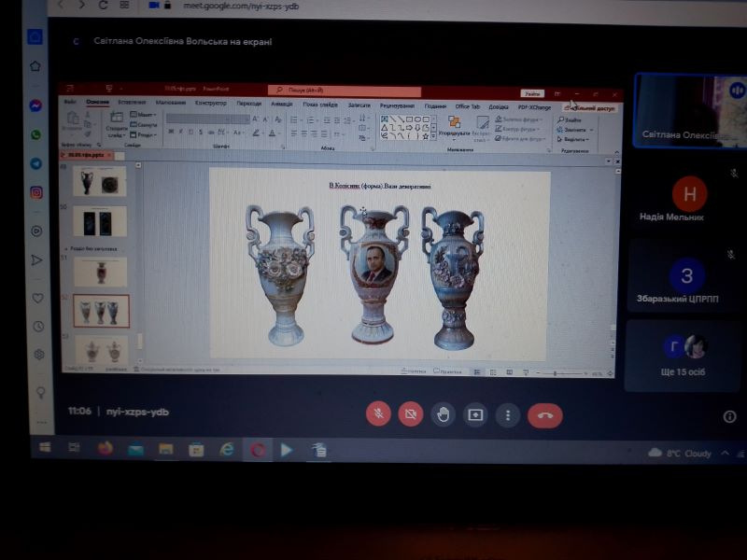Screen dimensions: 747x560
Task: Open the Розділ section dropdown
Action: 144,134
